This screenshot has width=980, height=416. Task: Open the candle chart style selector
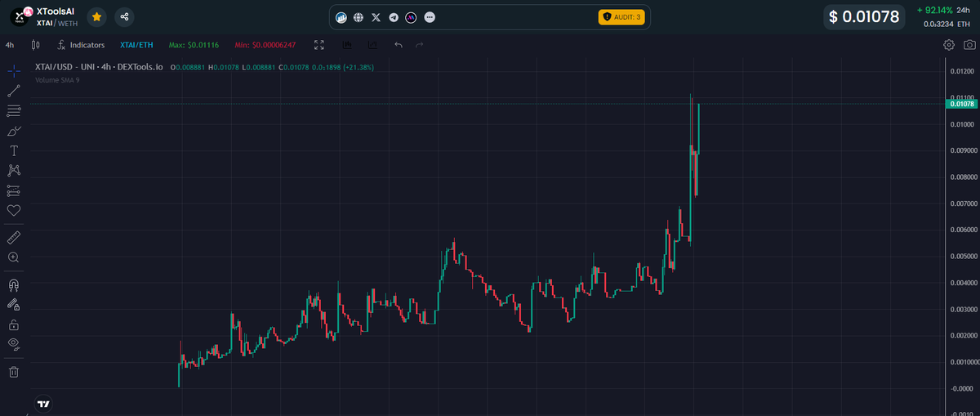pyautogui.click(x=36, y=45)
